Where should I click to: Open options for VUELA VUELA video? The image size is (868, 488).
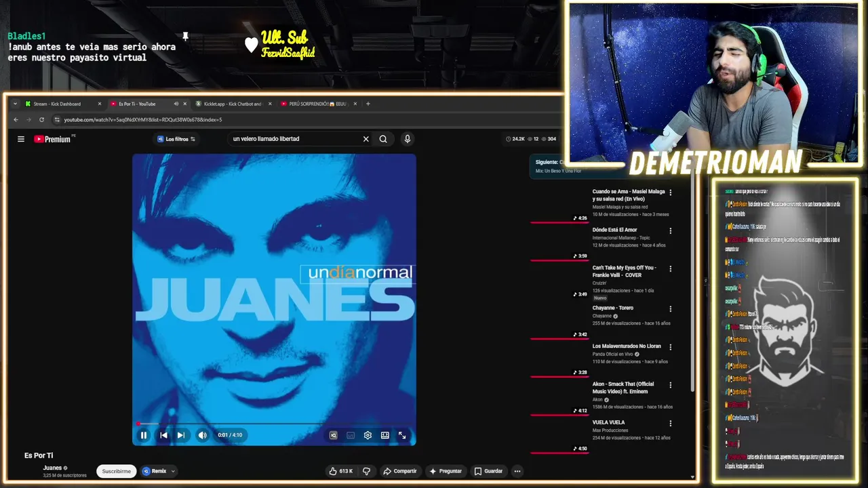click(671, 423)
